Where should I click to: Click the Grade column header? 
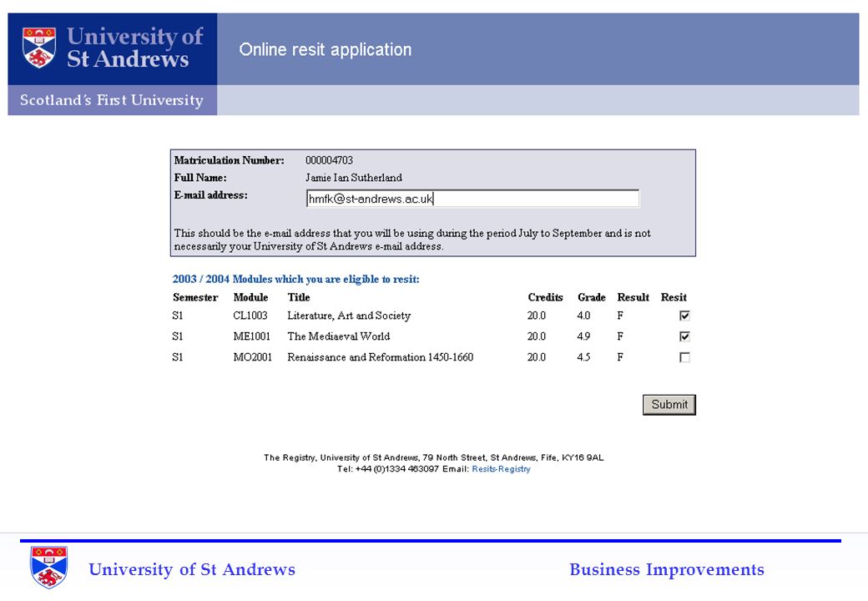point(591,297)
